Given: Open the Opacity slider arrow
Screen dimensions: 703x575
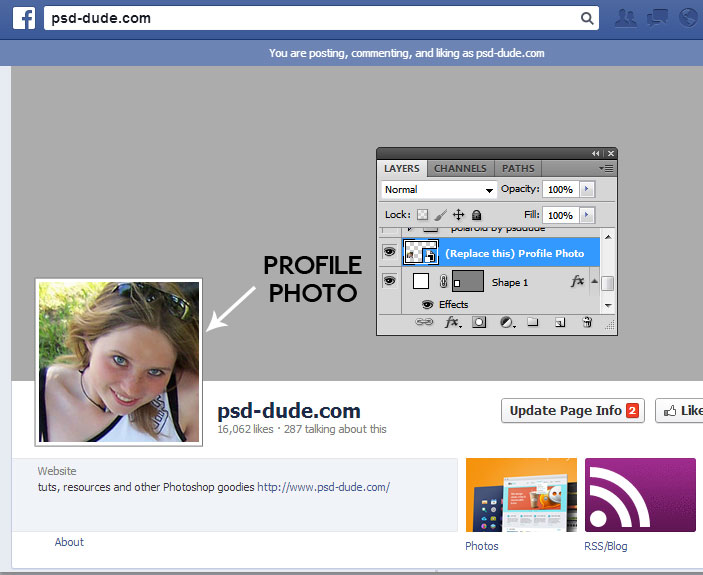Looking at the screenshot, I should [x=586, y=189].
